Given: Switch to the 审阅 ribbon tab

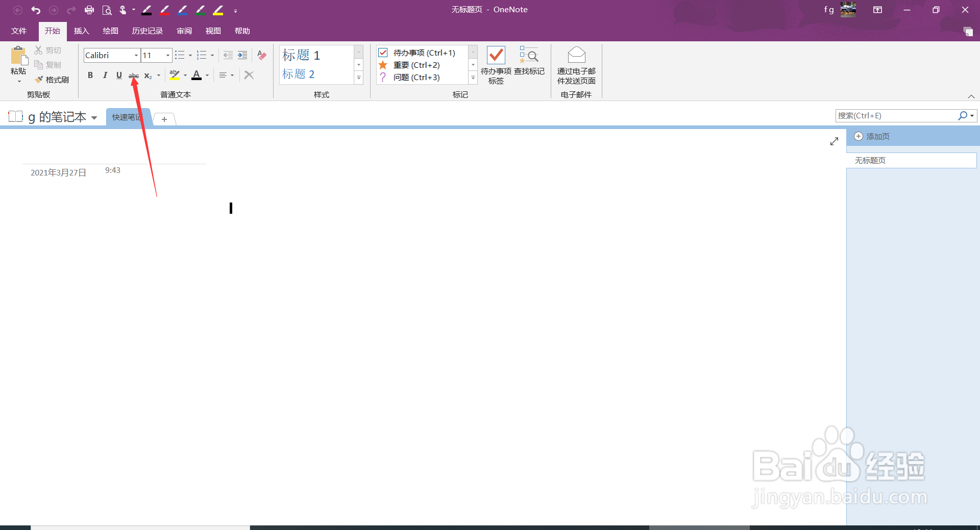Looking at the screenshot, I should coord(184,31).
